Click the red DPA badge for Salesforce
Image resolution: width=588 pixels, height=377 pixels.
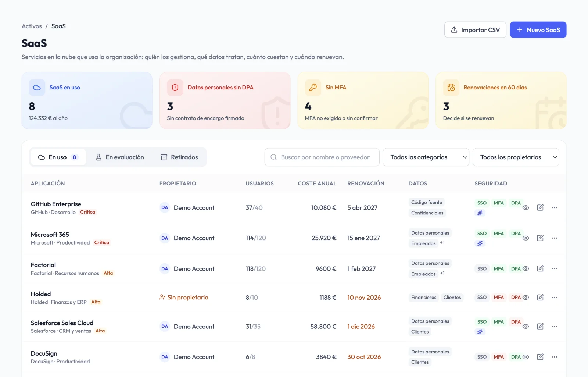tap(516, 322)
